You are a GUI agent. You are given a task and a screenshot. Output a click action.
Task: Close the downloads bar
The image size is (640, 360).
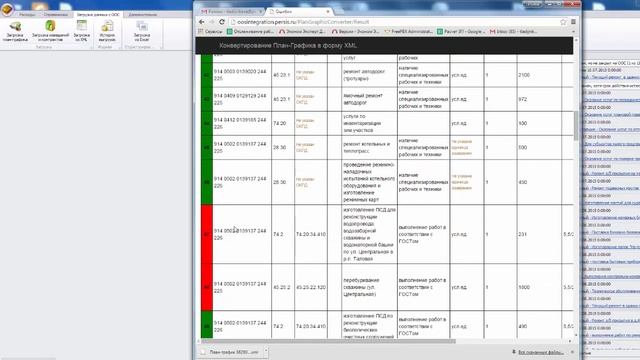click(572, 352)
